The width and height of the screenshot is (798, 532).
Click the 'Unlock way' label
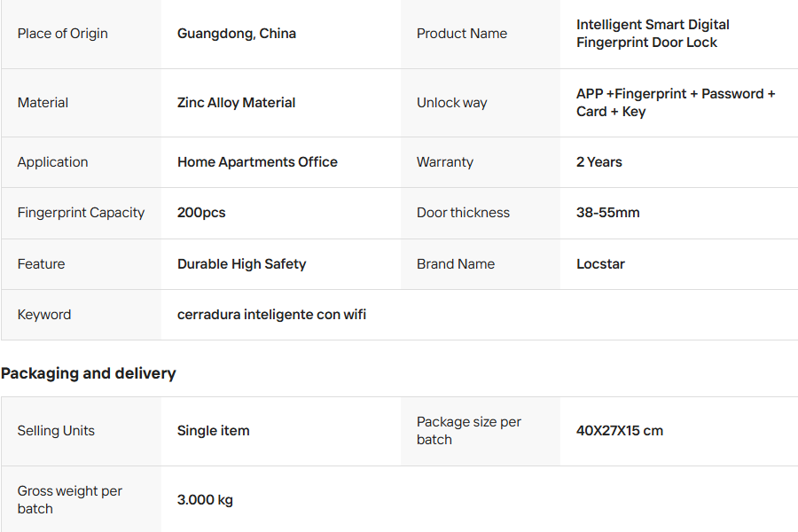tap(452, 103)
